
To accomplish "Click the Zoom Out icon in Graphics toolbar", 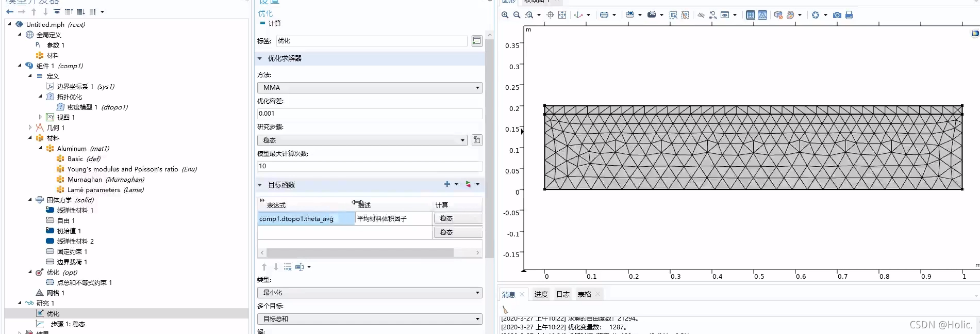I will click(517, 15).
